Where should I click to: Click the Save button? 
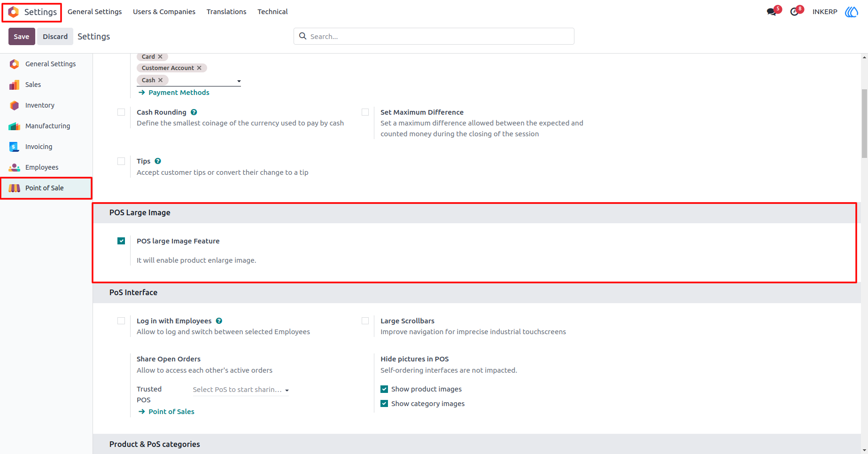tap(22, 37)
